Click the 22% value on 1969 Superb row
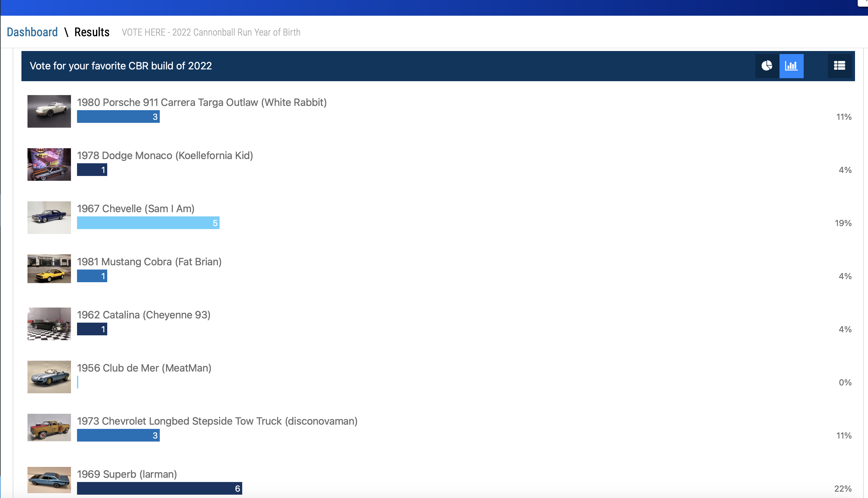The height and width of the screenshot is (498, 868). (x=843, y=489)
